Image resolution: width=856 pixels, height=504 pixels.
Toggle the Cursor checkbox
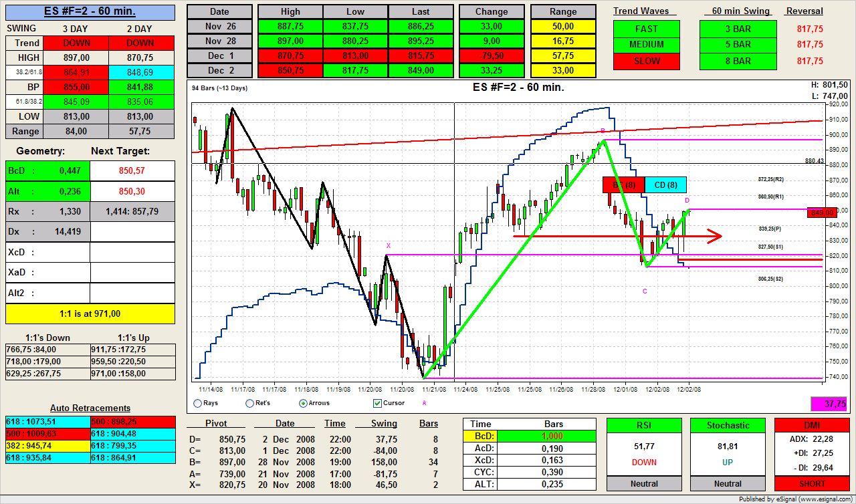(x=377, y=403)
